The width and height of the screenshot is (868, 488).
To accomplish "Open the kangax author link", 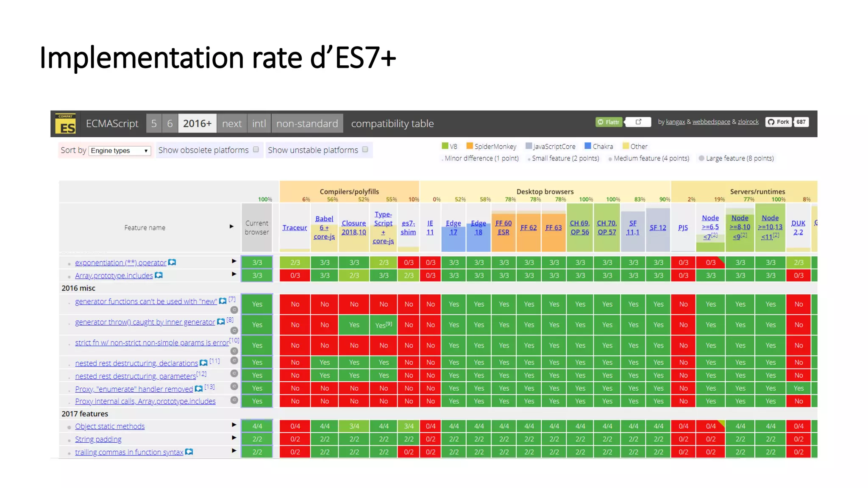I will point(675,122).
